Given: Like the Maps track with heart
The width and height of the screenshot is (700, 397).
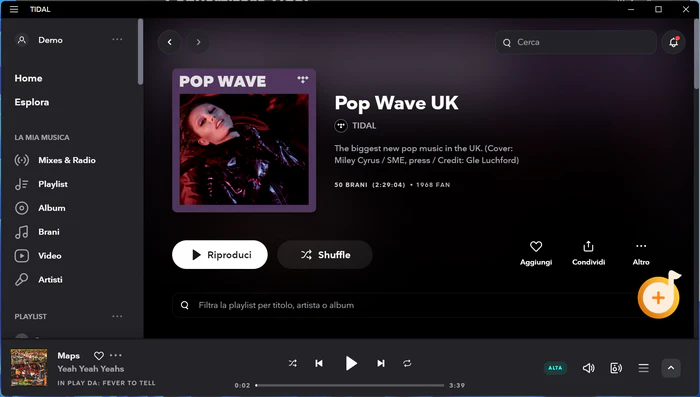Looking at the screenshot, I should tap(99, 355).
